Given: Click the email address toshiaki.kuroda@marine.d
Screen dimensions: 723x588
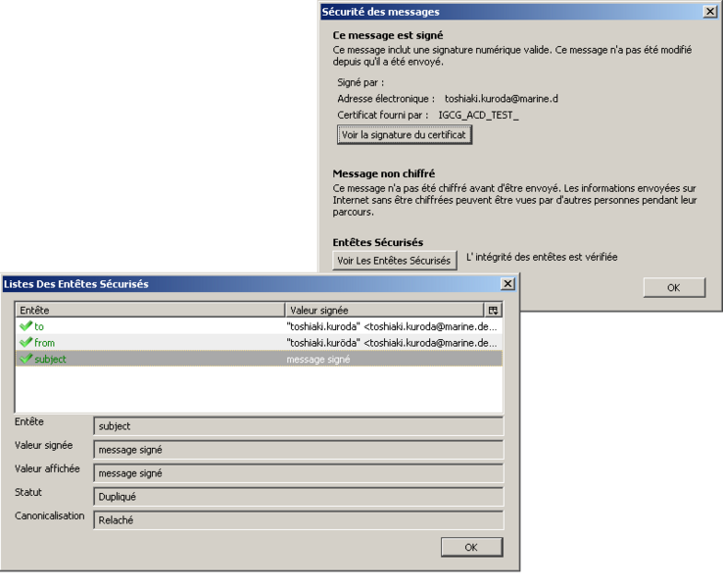Looking at the screenshot, I should click(502, 99).
